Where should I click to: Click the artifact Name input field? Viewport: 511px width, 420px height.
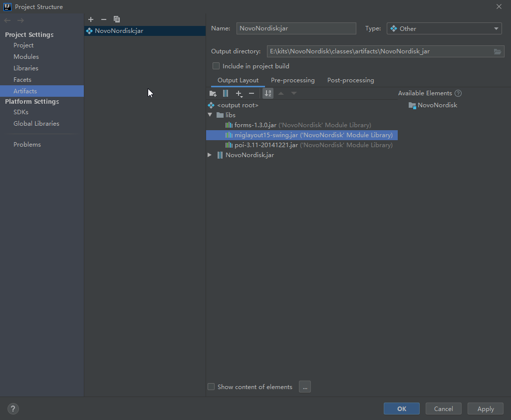click(x=296, y=28)
